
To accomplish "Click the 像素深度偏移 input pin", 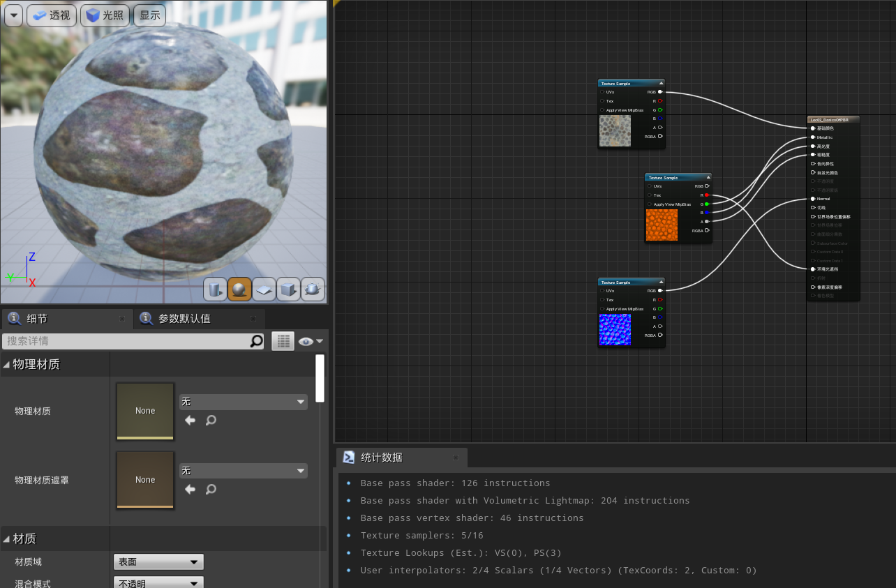I will [813, 287].
